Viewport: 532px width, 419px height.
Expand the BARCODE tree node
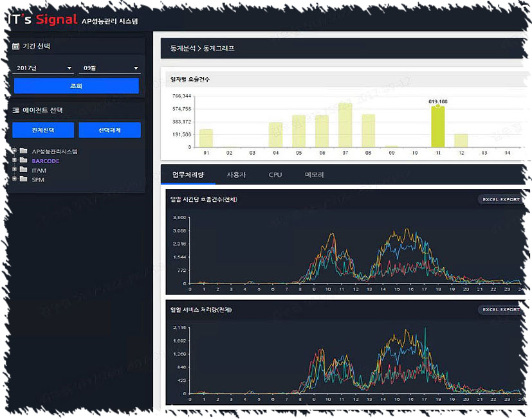pyautogui.click(x=15, y=159)
